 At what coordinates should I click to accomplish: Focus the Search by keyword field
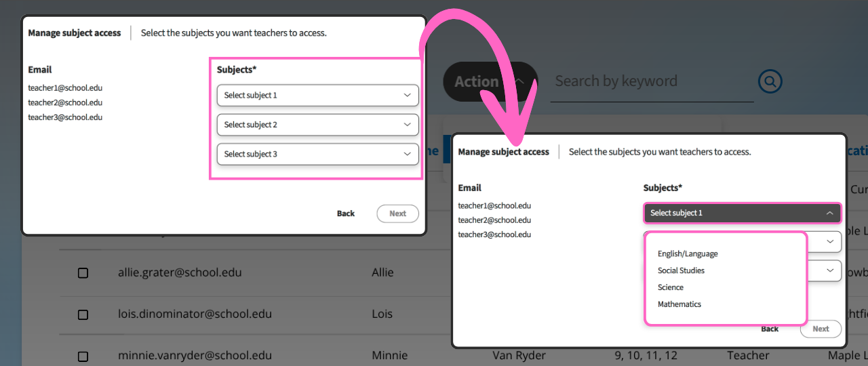coord(652,82)
